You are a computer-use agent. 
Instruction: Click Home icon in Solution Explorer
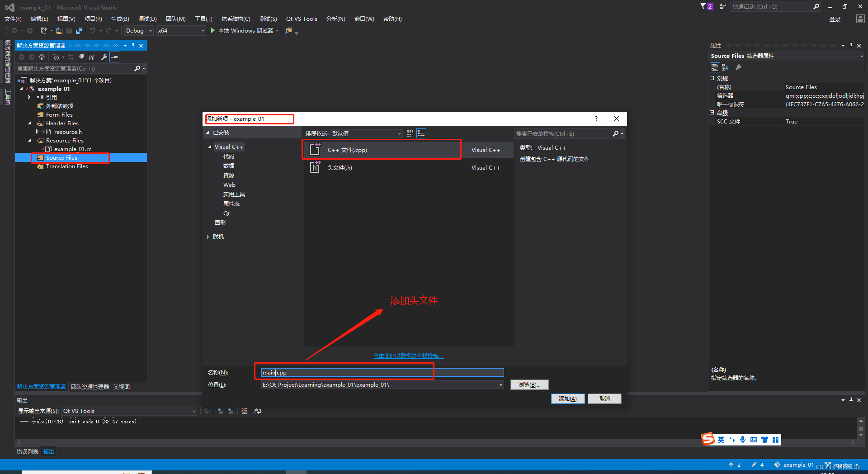tap(42, 57)
